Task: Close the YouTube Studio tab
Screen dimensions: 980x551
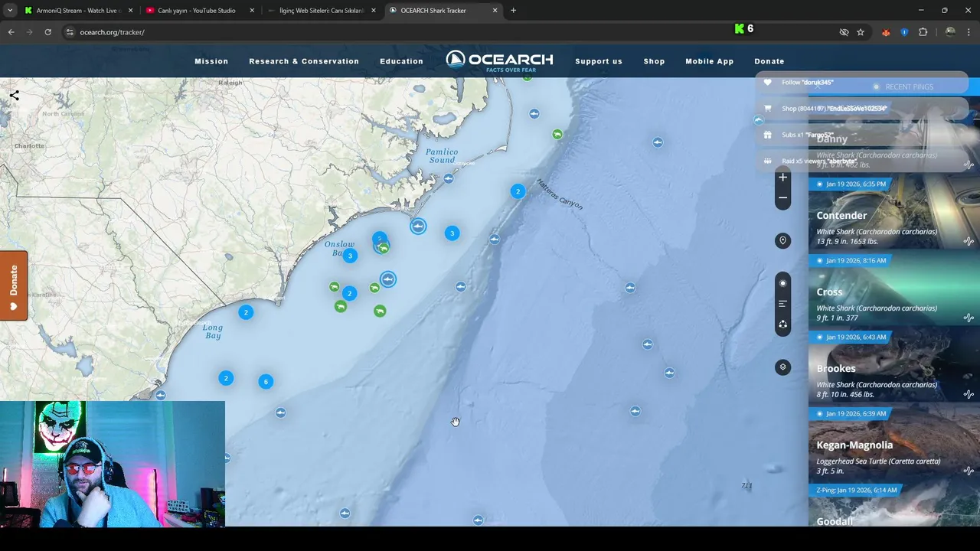Action: [252, 11]
